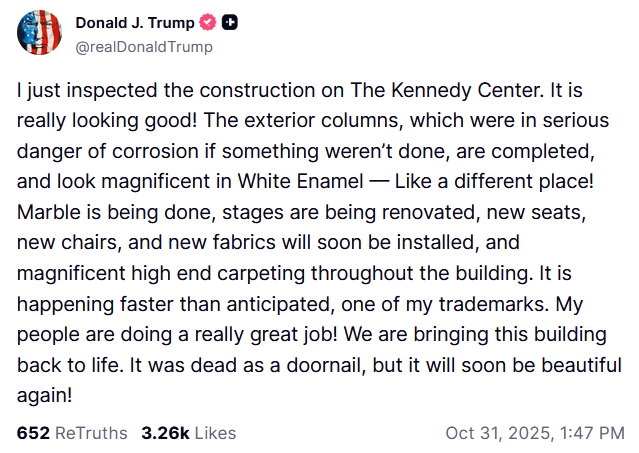Click the words "The Kennedy Center" in post
Viewport: 639px width, 453px height.
point(447,90)
